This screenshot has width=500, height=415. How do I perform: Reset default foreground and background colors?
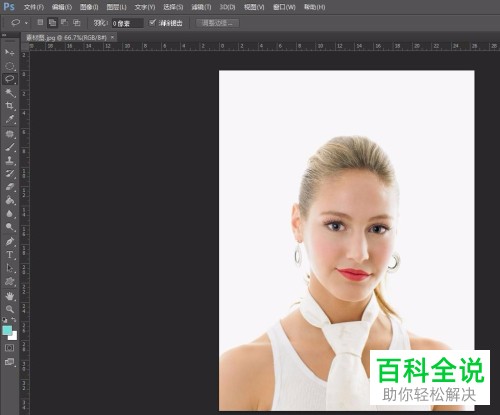(x=5, y=320)
